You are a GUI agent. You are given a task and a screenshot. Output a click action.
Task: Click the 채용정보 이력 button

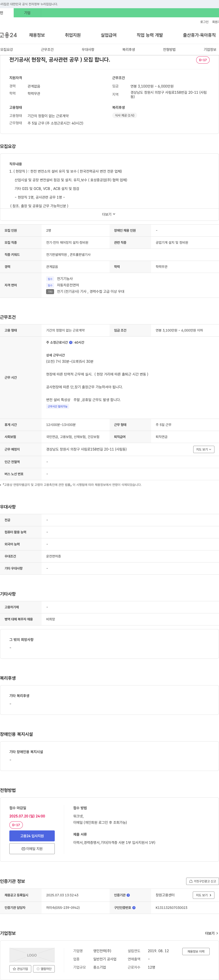click(x=196, y=951)
